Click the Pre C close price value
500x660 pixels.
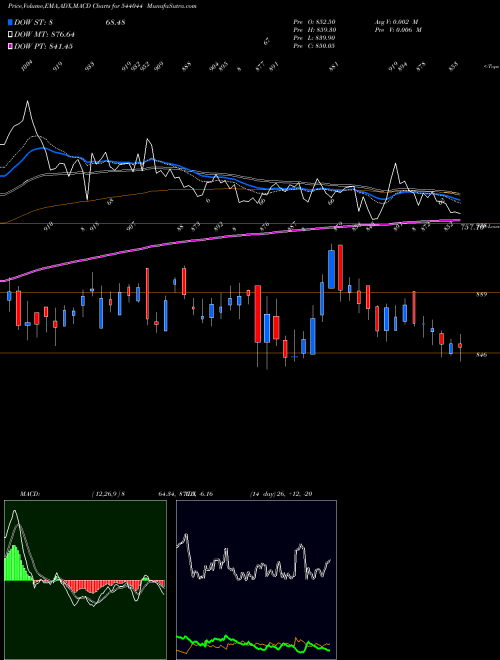click(x=314, y=46)
